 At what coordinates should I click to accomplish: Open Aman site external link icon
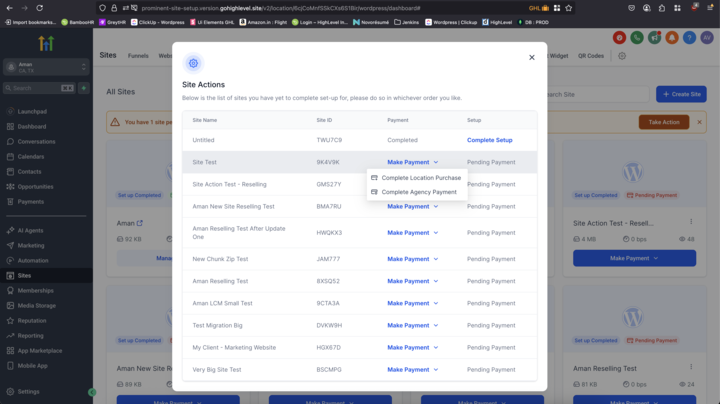140,223
